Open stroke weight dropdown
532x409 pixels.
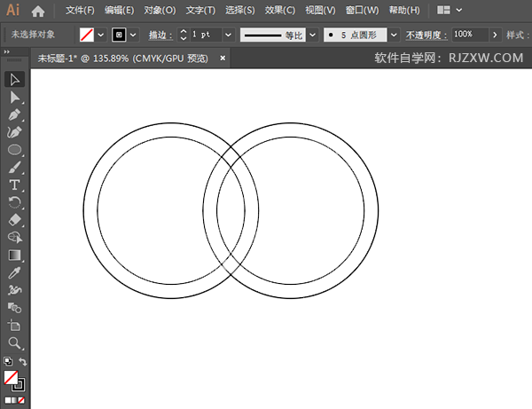click(229, 35)
